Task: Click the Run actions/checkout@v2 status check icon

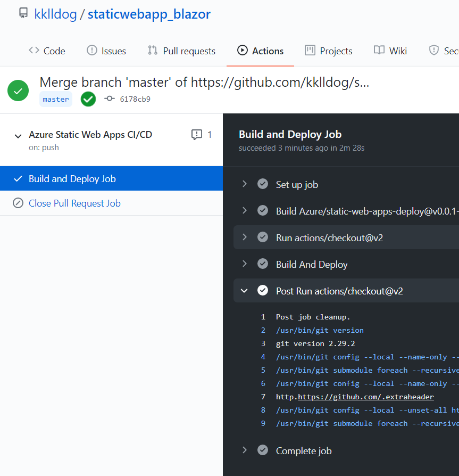Action: pos(263,237)
